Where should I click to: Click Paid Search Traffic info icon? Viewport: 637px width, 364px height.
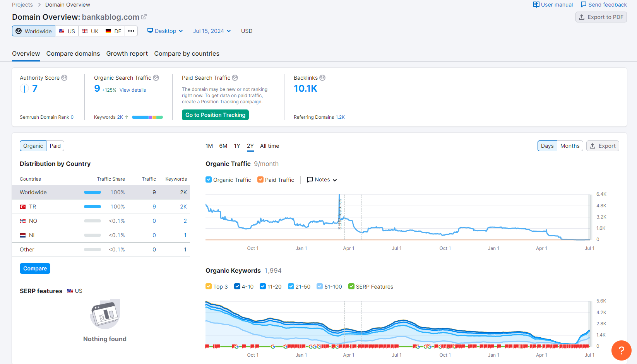coord(235,78)
